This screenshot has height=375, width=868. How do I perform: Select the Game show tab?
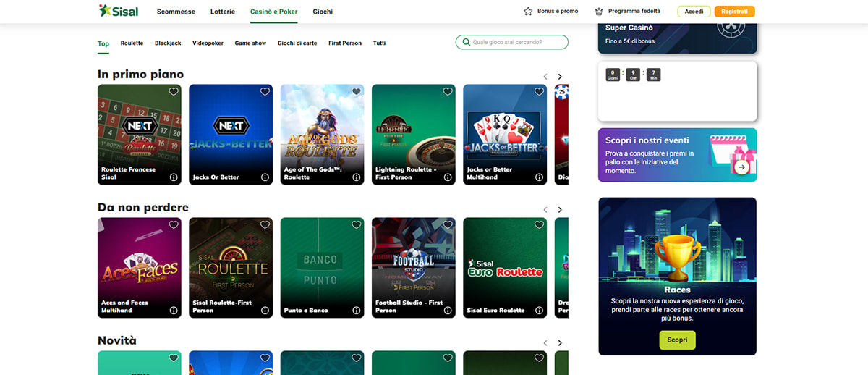point(250,43)
